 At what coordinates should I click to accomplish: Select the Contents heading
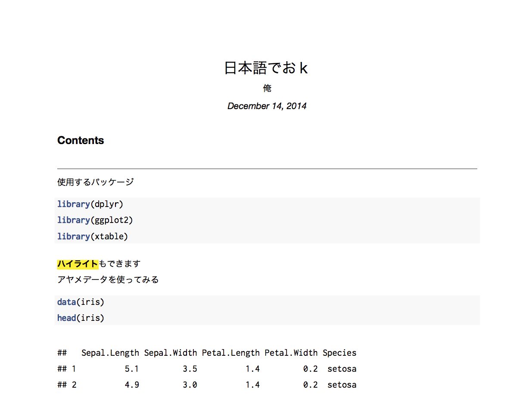pyautogui.click(x=81, y=140)
